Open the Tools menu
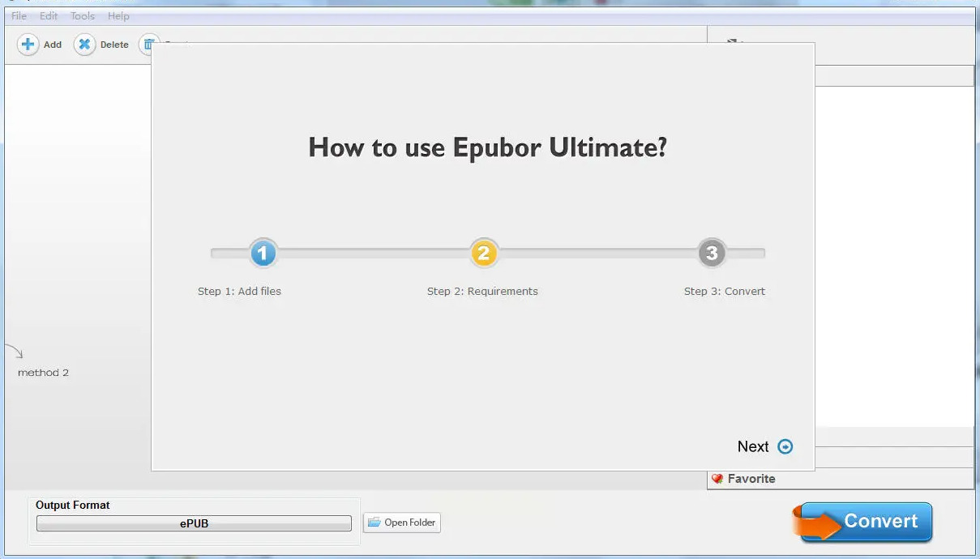The image size is (980, 559). coord(83,16)
